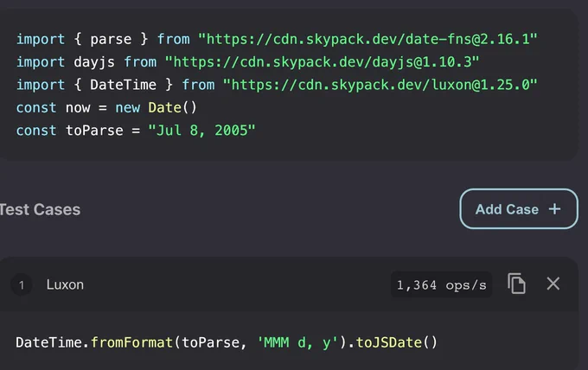The image size is (588, 370).
Task: Click the 1,364 ops/s result badge
Action: [441, 285]
